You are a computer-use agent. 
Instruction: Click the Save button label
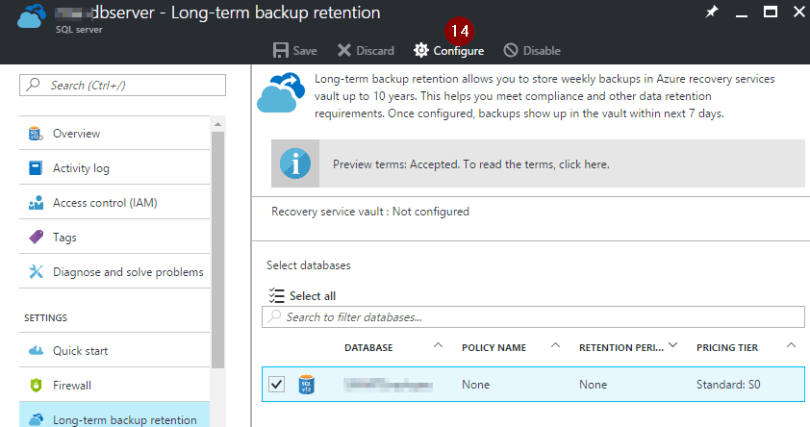click(305, 51)
